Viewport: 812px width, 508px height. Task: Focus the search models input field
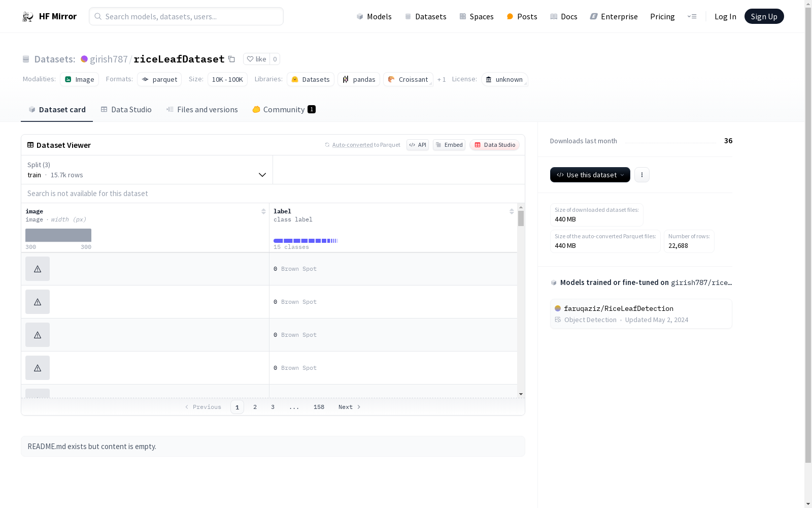click(186, 16)
